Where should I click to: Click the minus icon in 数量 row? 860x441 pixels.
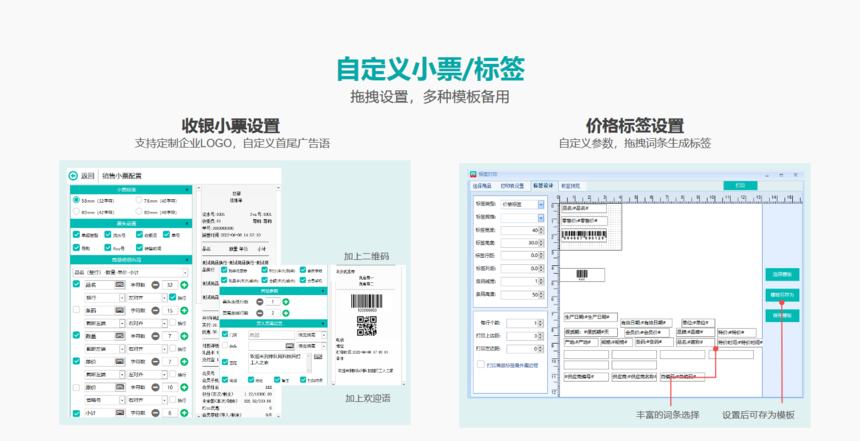[x=156, y=336]
